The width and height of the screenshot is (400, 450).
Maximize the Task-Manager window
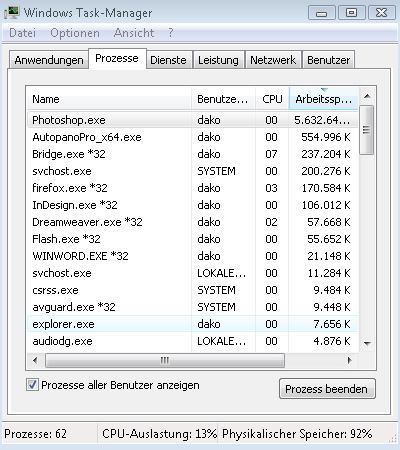click(351, 13)
